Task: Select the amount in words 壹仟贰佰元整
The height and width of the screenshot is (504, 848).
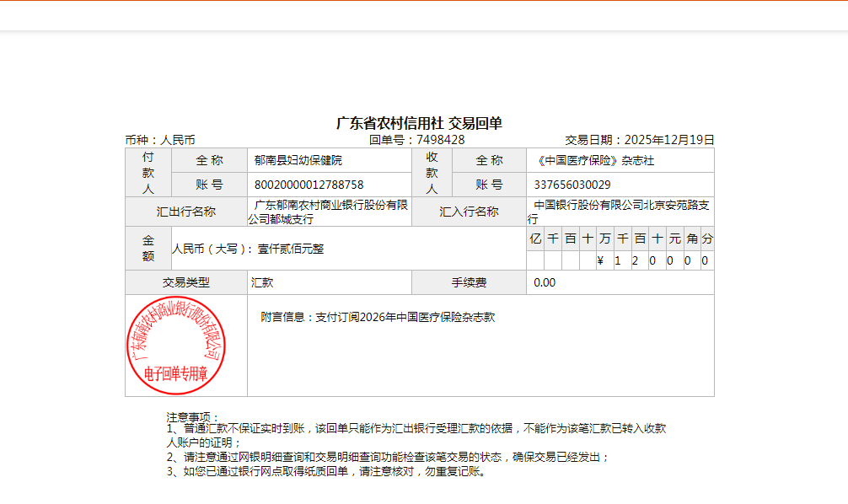Action: point(291,249)
